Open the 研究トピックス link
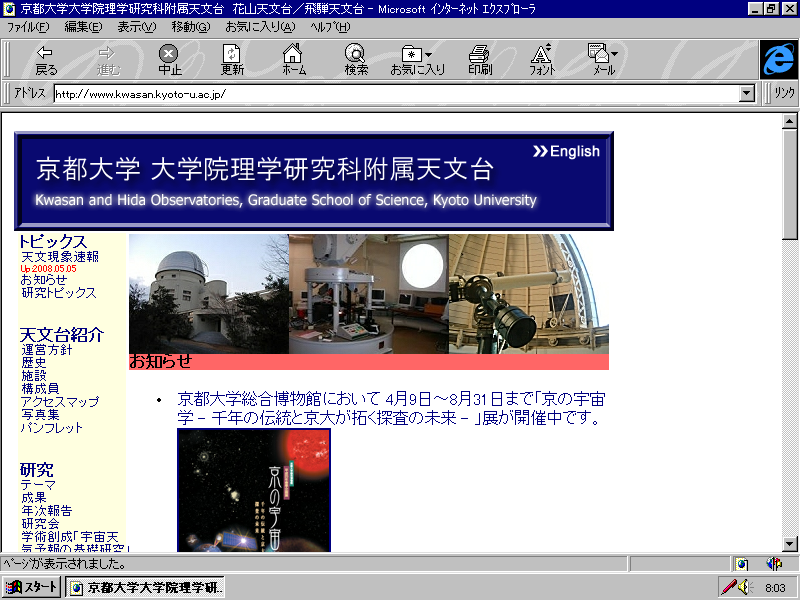800x600 pixels. click(x=59, y=292)
